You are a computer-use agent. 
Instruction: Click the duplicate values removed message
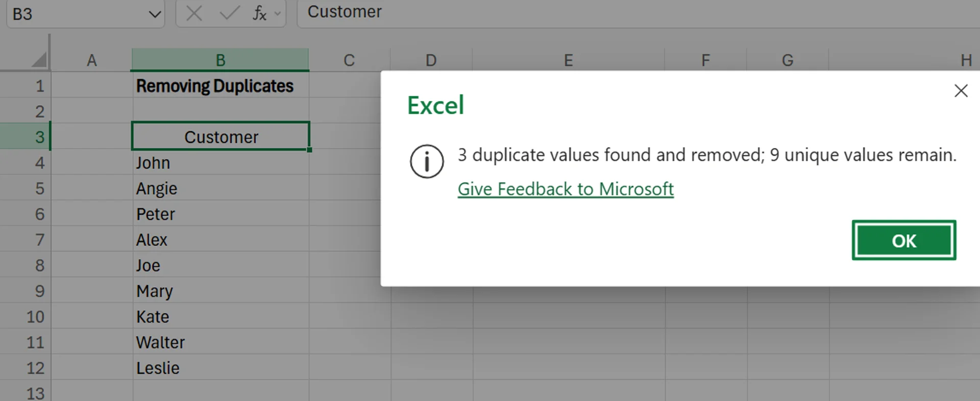(x=707, y=155)
